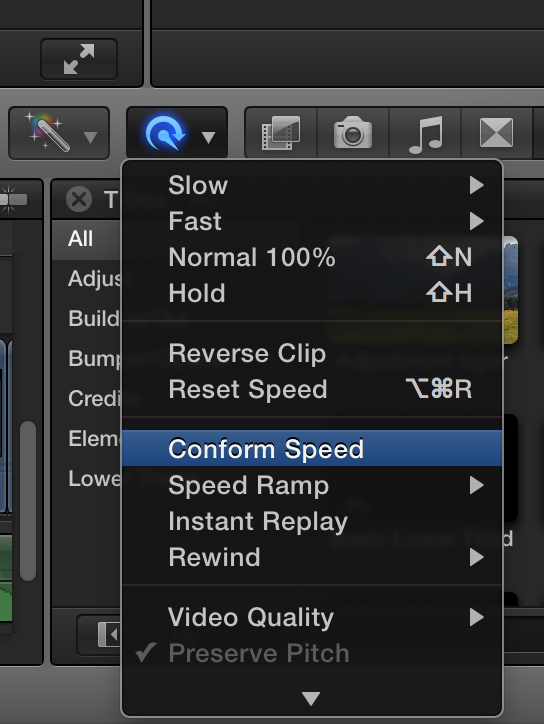Open the Retime speed menu icon
This screenshot has width=544, height=724.
pos(176,133)
